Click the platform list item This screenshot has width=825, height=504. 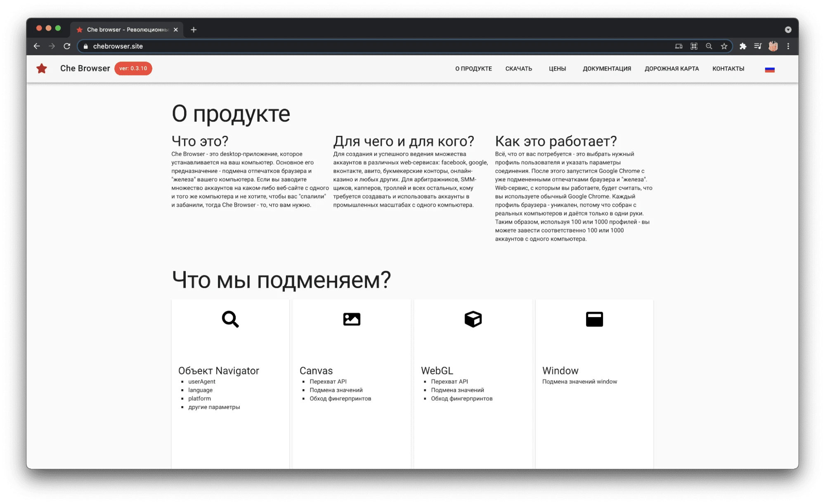(x=199, y=399)
